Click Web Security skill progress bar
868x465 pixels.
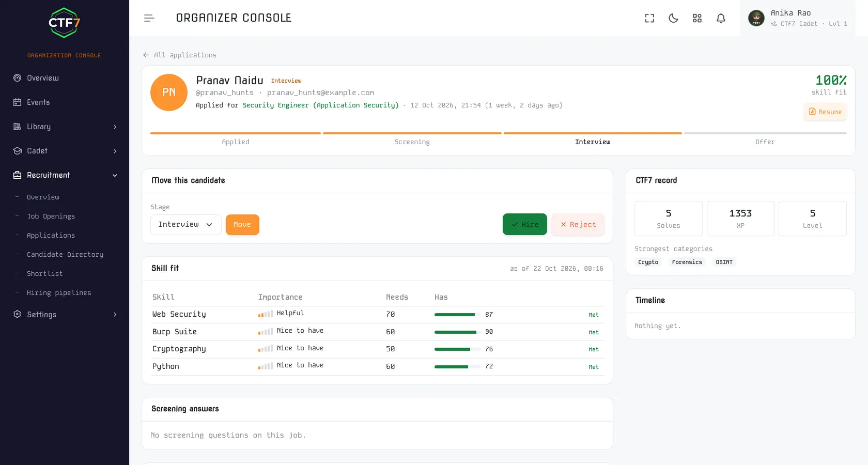click(457, 315)
